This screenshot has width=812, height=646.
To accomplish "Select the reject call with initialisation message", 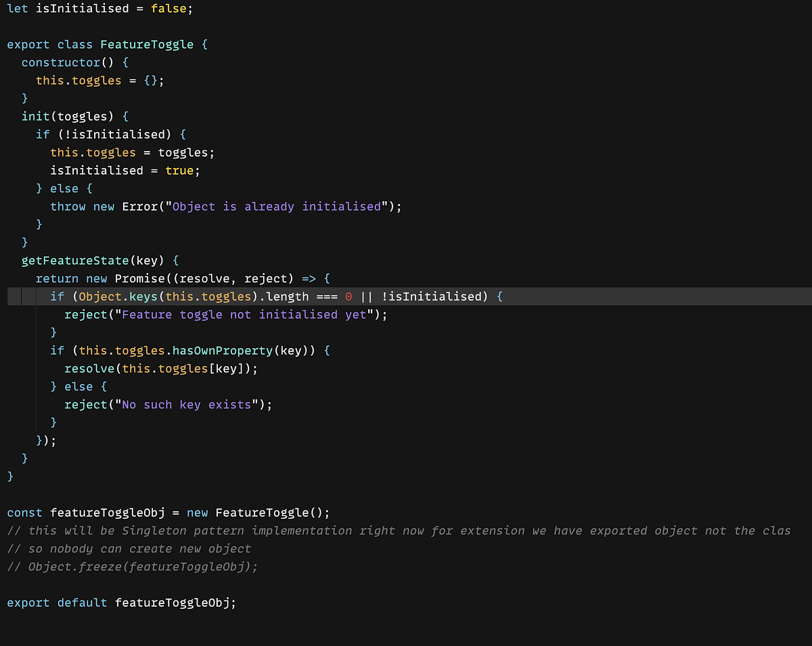I will coord(223,314).
